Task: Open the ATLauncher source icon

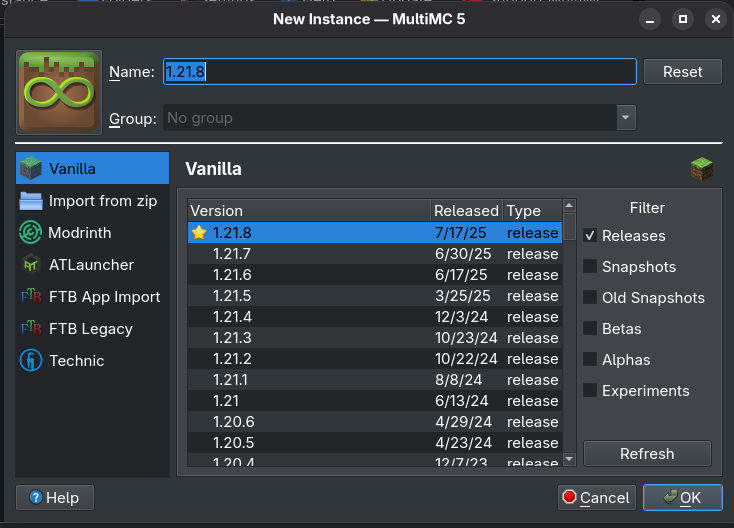Action: tap(32, 265)
